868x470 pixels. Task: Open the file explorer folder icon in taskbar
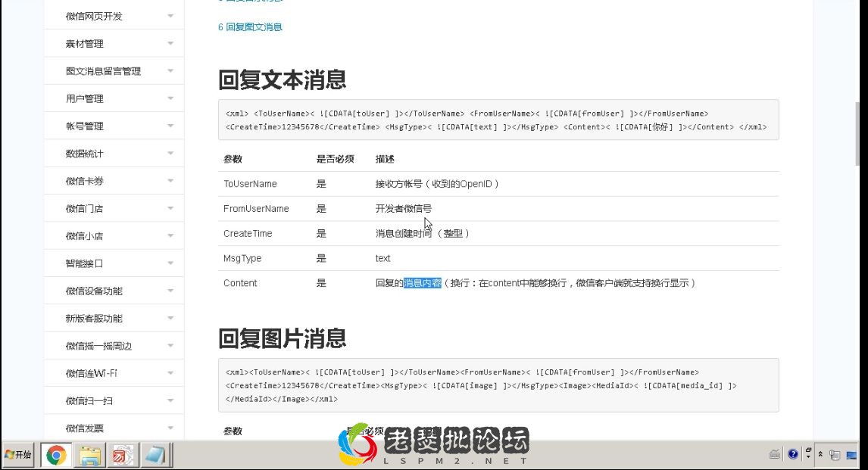click(x=89, y=455)
